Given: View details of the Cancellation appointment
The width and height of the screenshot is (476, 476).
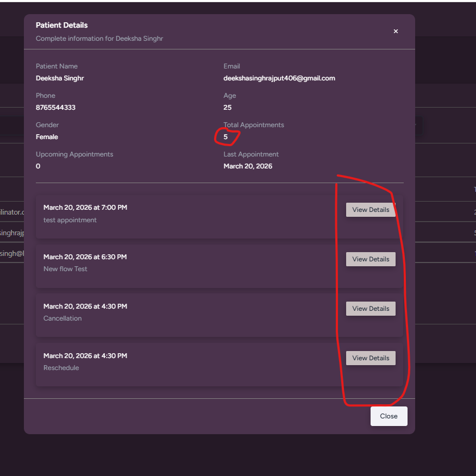Looking at the screenshot, I should click(x=371, y=309).
